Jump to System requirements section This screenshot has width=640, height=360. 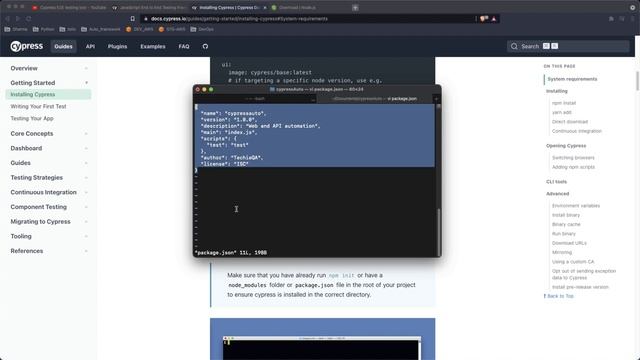(x=572, y=79)
